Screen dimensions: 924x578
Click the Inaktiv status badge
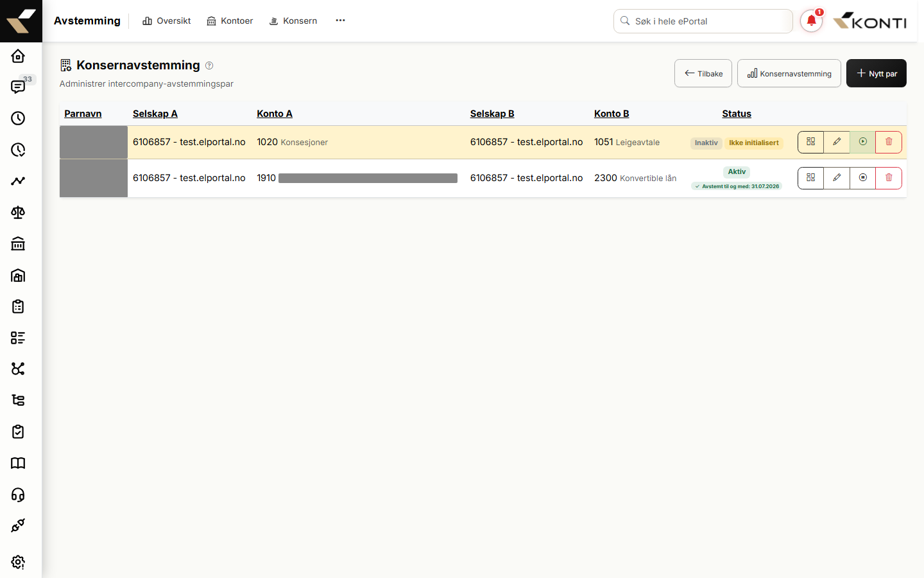click(x=706, y=143)
